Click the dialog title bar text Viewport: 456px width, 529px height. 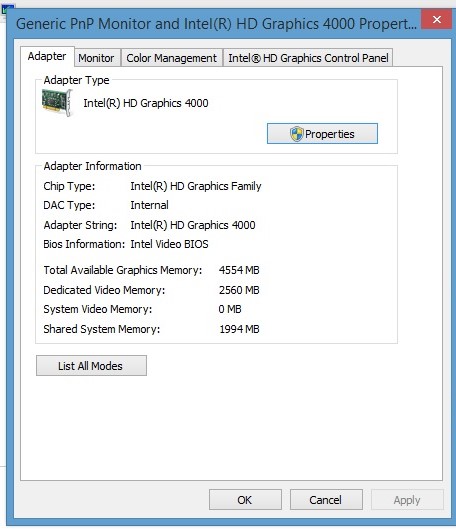[216, 24]
